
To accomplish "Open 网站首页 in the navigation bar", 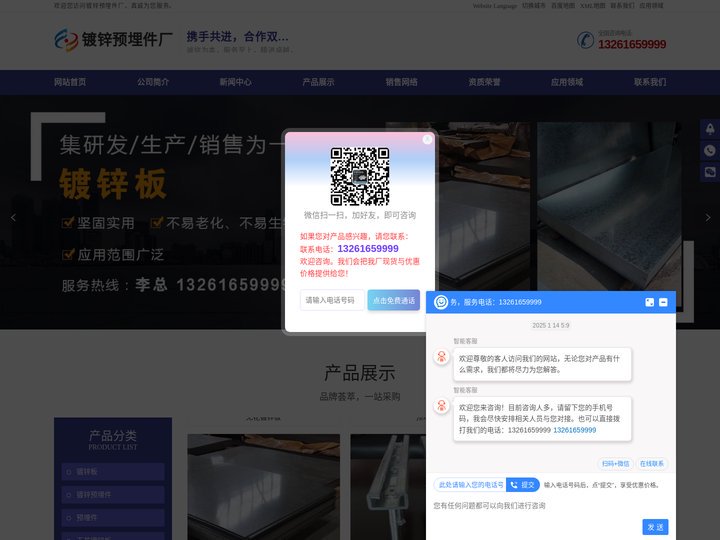I will (x=70, y=82).
